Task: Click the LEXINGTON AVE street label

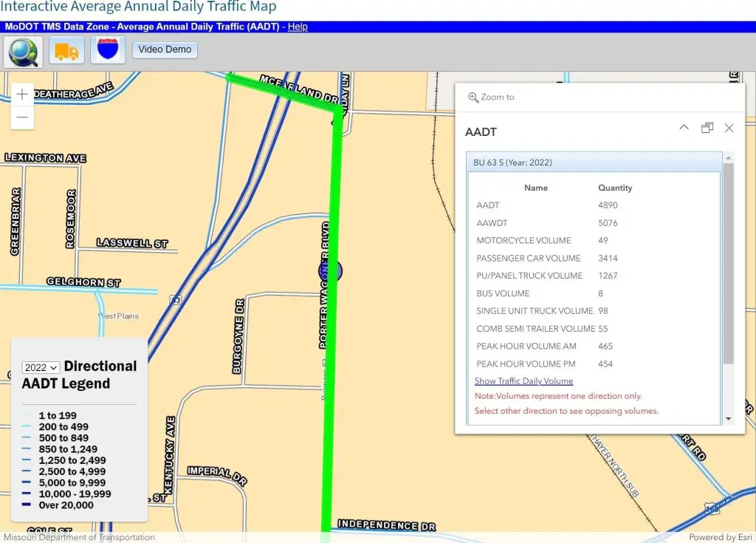Action: tap(45, 158)
